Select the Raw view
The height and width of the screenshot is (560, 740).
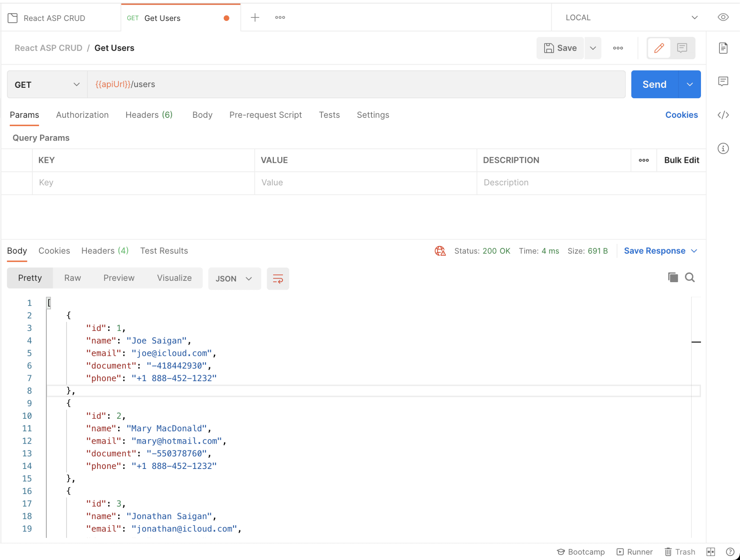(x=73, y=278)
